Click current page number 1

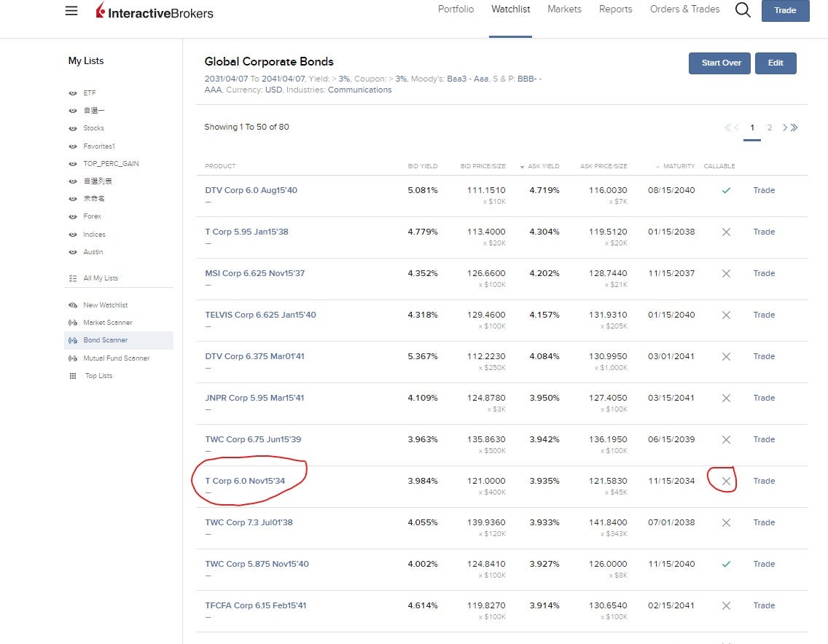(752, 127)
